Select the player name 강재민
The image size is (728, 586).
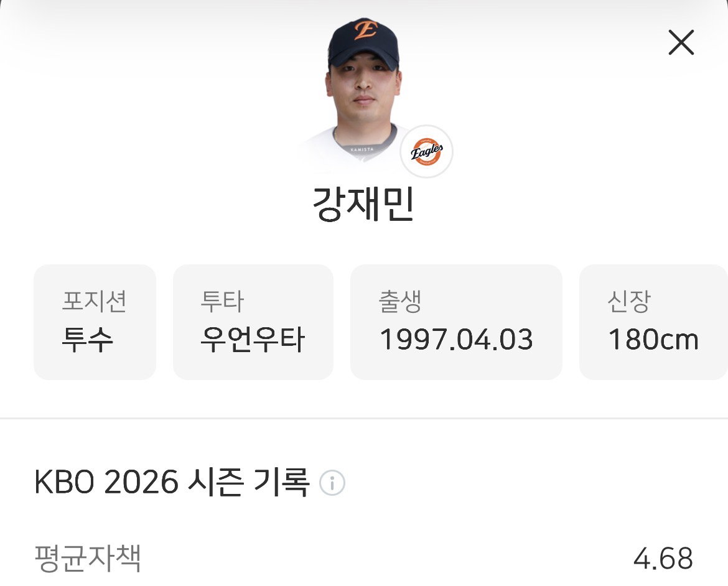[x=363, y=204]
